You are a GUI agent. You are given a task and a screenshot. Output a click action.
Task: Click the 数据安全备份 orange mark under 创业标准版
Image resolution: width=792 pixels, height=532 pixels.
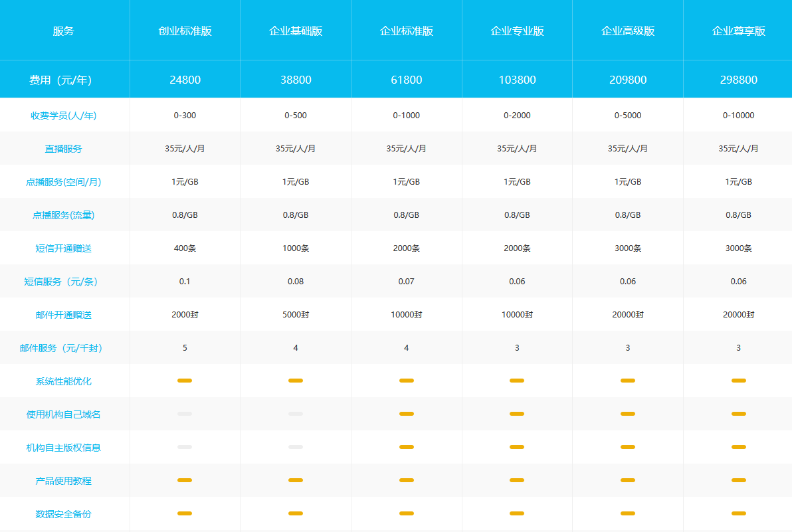click(x=185, y=513)
